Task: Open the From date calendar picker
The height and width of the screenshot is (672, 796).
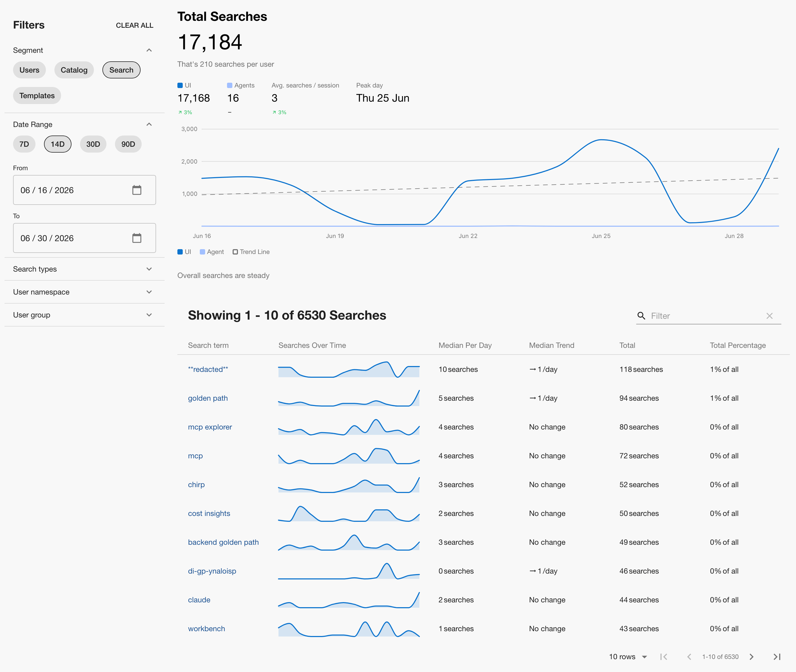Action: (137, 190)
